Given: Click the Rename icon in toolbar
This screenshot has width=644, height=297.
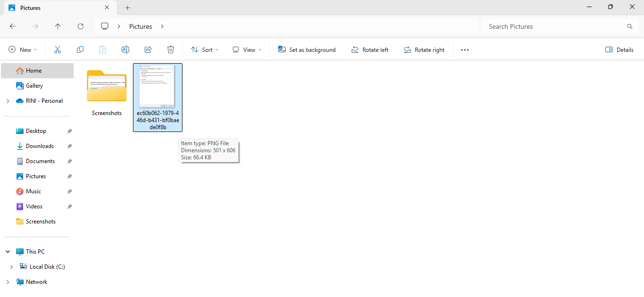Looking at the screenshot, I should (125, 49).
